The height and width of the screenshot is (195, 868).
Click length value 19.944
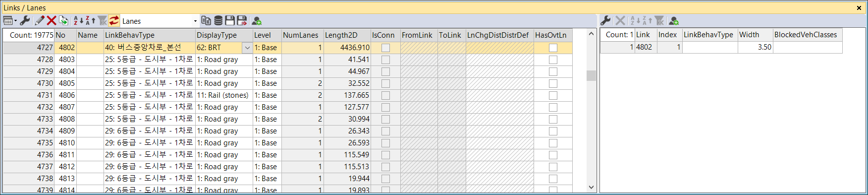pyautogui.click(x=347, y=179)
